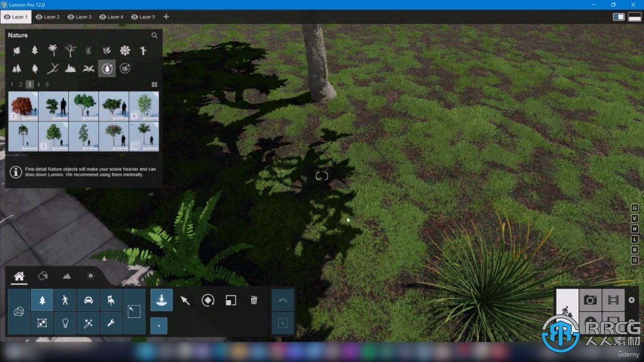Screen dimensions: 644x362
Task: Open the settings gear
Action: pos(632,300)
